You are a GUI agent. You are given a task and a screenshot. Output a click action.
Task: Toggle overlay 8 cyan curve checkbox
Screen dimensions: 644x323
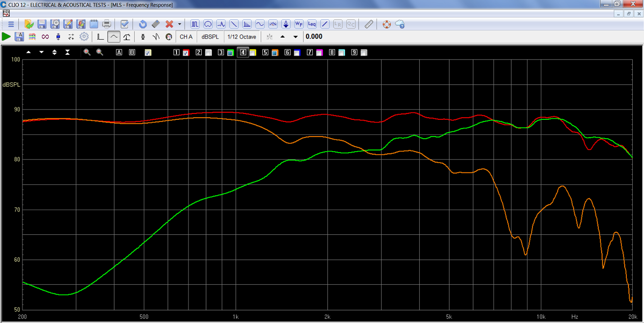point(341,52)
